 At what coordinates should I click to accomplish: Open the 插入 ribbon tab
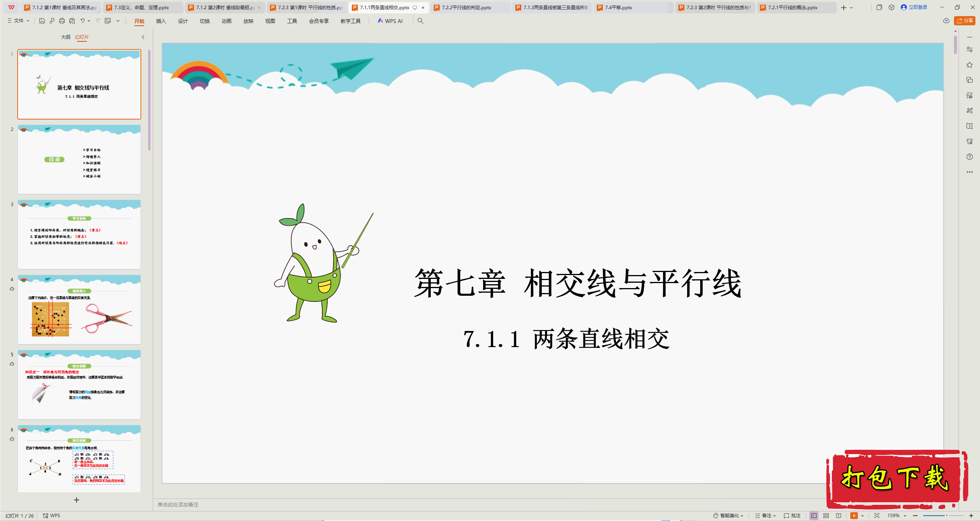pyautogui.click(x=161, y=21)
